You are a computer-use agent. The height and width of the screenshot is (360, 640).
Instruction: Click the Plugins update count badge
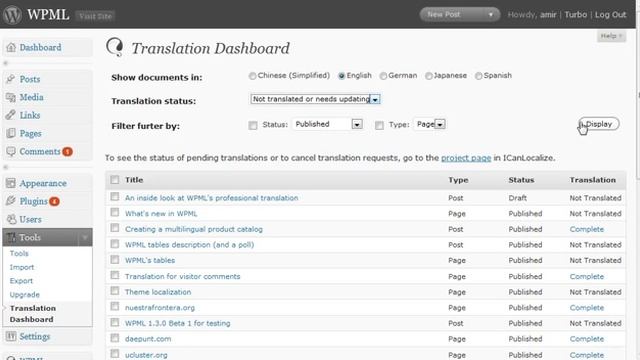pos(54,202)
